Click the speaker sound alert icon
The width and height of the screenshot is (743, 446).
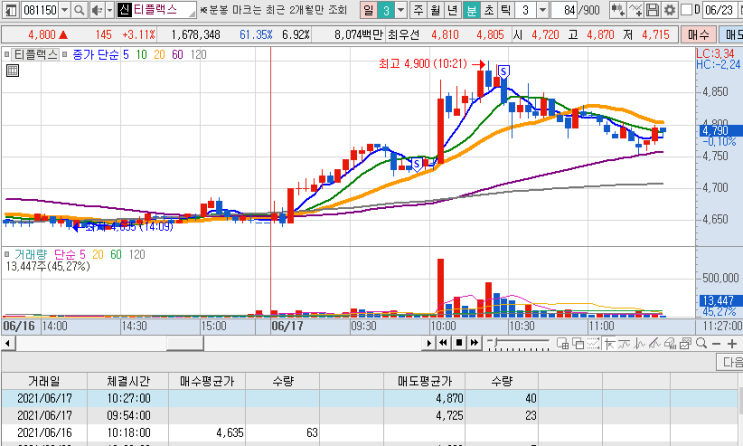97,9
